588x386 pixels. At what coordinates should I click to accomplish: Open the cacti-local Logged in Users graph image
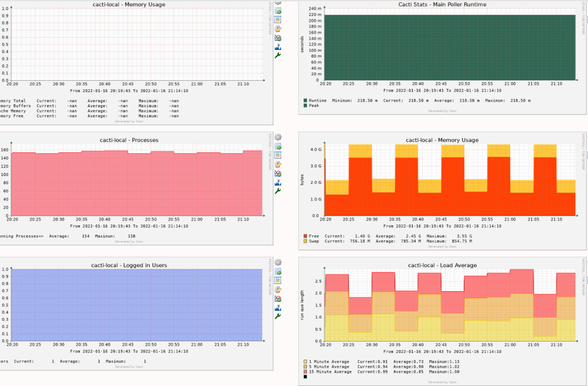tap(136, 313)
